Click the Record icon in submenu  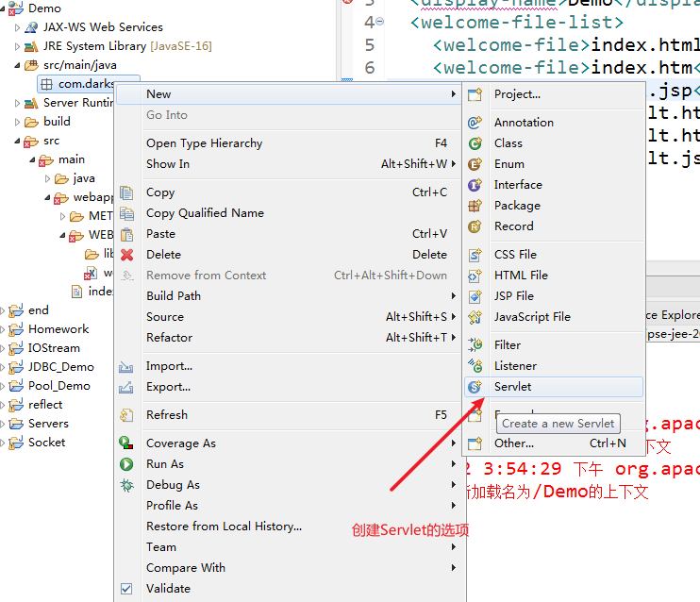(x=475, y=226)
